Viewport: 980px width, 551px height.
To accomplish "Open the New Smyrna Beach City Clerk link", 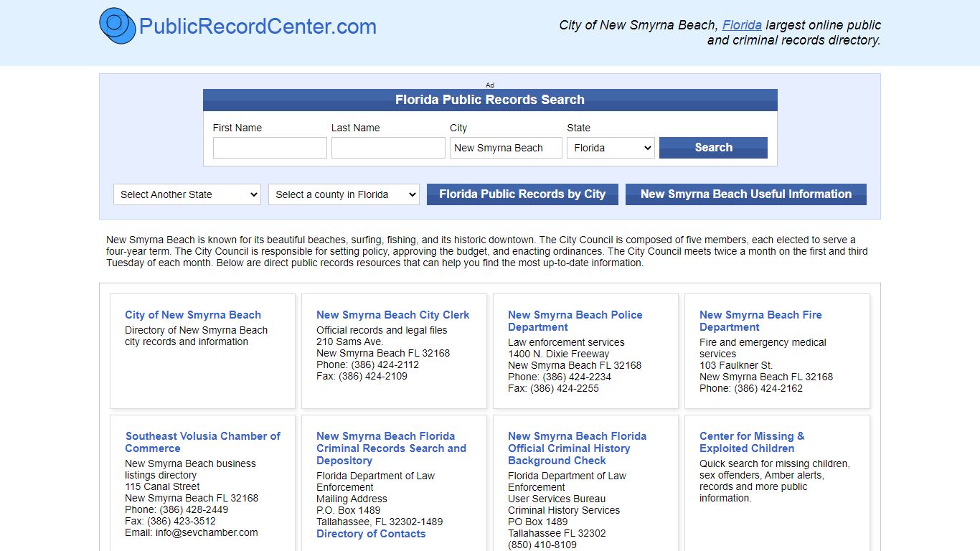I will (x=393, y=315).
